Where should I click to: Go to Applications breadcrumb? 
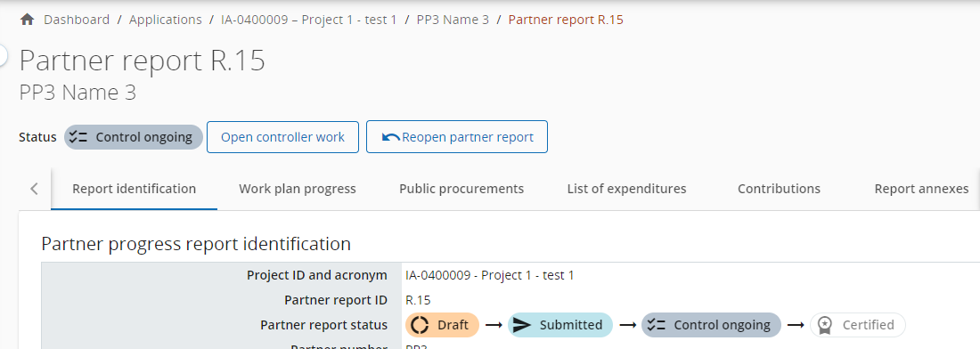pyautogui.click(x=165, y=20)
